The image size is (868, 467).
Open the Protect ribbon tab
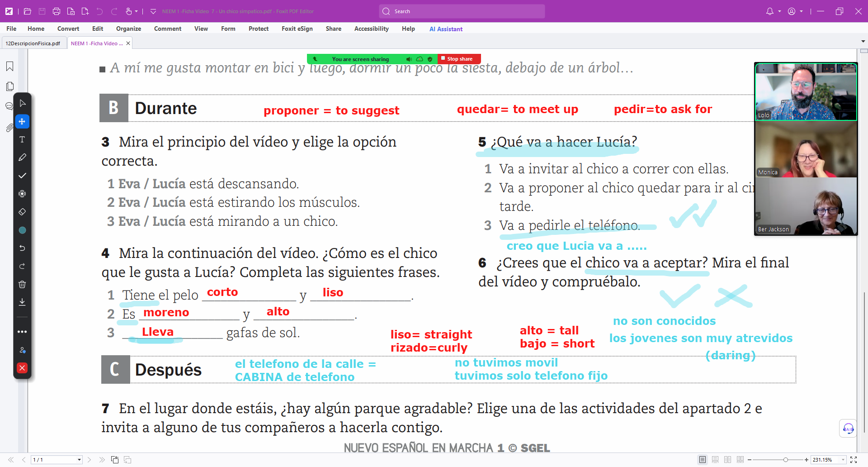pos(259,29)
